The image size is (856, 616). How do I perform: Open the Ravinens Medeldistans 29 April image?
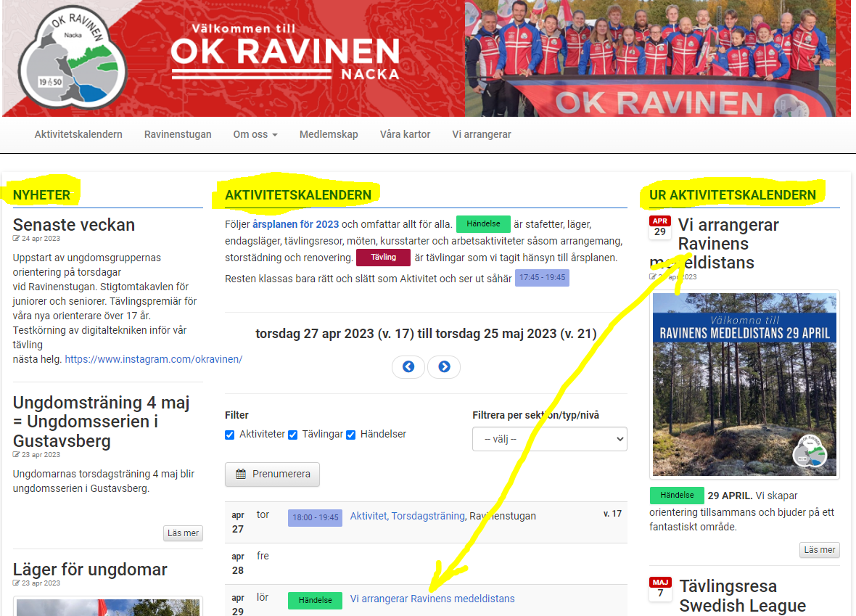point(744,385)
